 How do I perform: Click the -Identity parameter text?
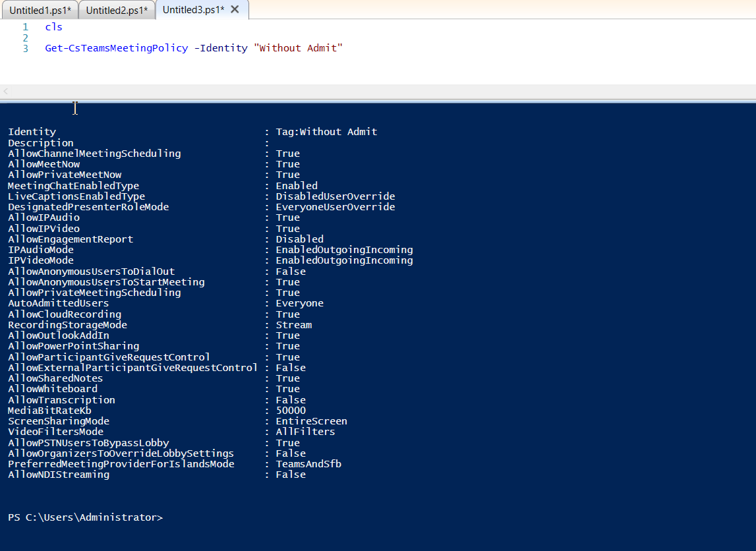coord(221,47)
